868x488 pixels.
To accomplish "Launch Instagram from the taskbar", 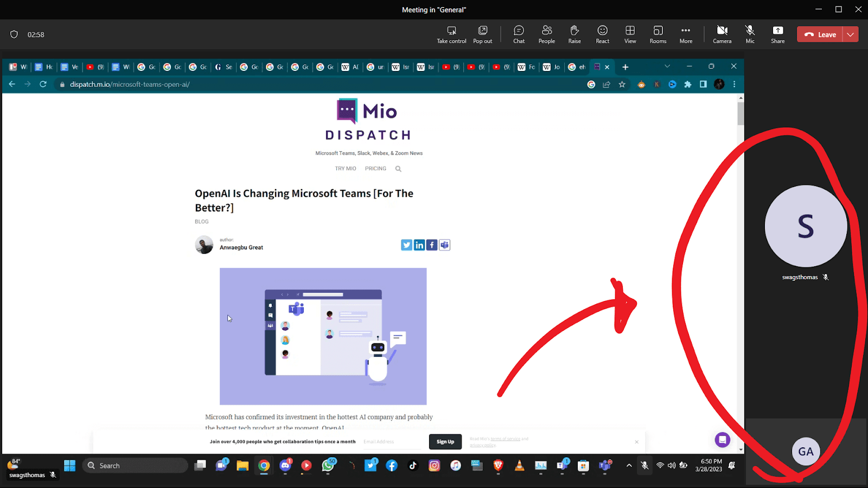I will point(434,465).
